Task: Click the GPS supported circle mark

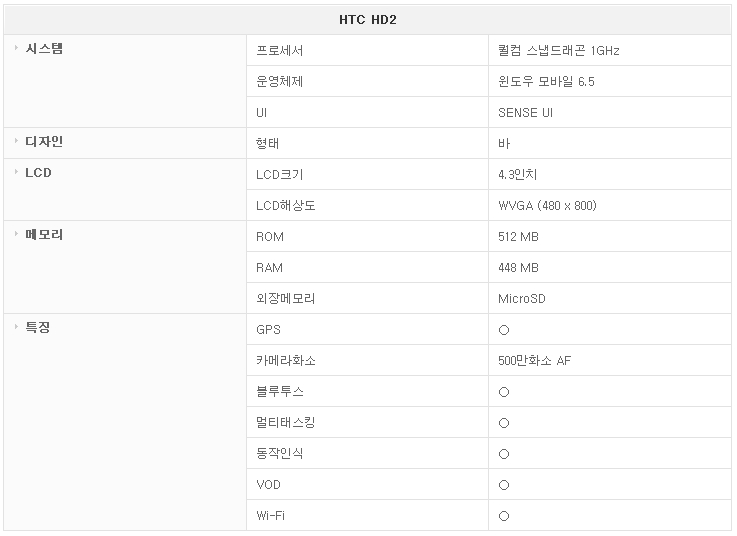Action: point(504,330)
